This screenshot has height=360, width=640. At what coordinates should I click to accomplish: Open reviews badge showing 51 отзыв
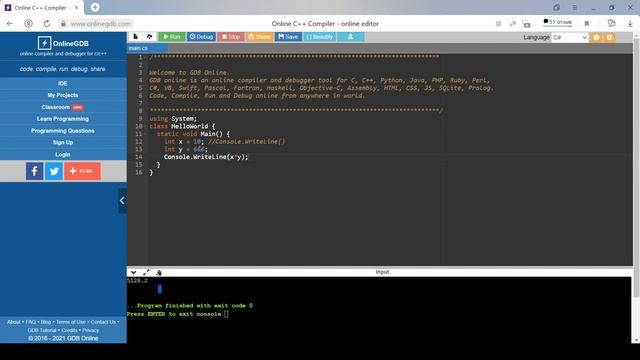coord(557,22)
